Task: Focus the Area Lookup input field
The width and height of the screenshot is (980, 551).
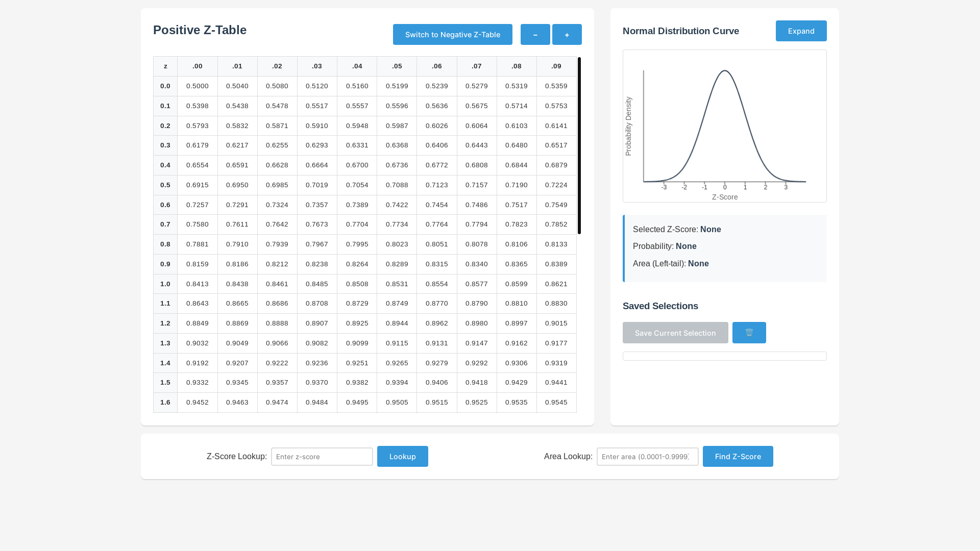Action: click(647, 457)
